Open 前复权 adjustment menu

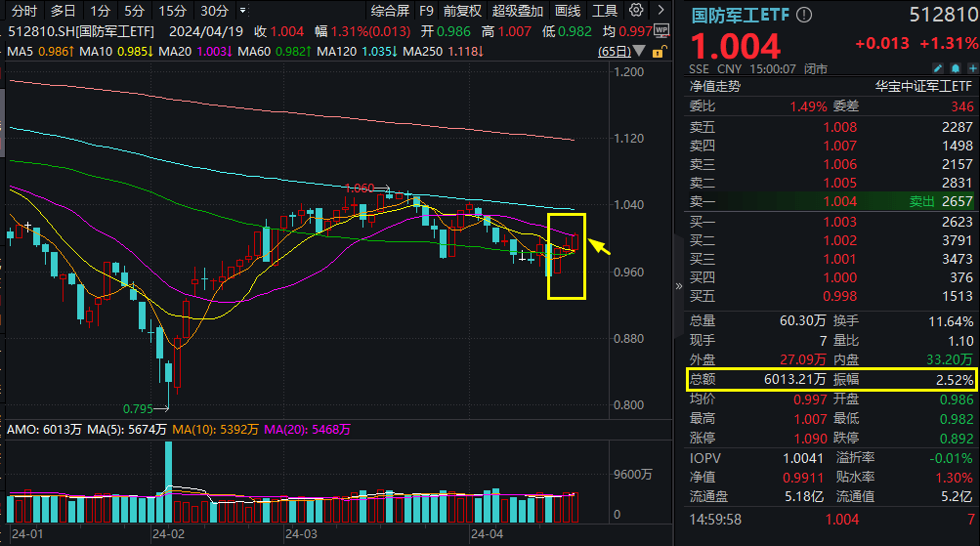click(462, 11)
